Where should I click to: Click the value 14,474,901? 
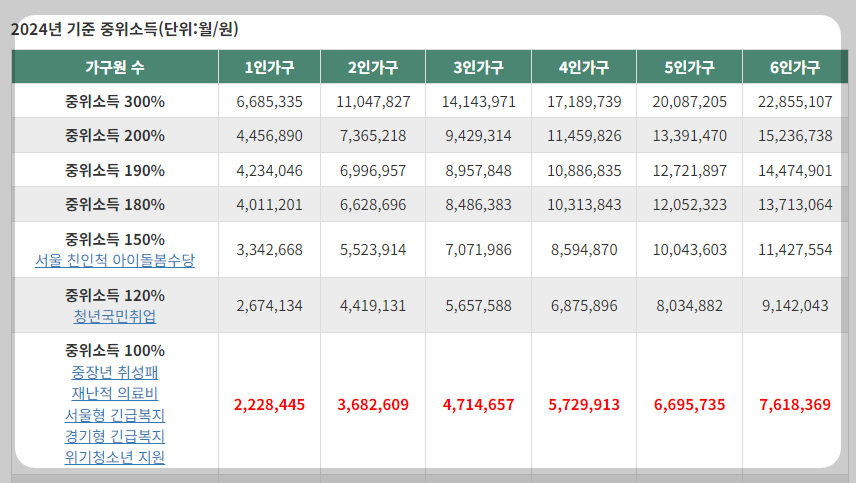click(x=795, y=170)
